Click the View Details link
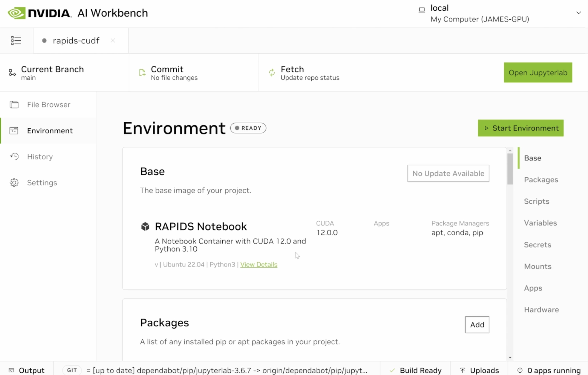The image size is (588, 375). pos(259,264)
